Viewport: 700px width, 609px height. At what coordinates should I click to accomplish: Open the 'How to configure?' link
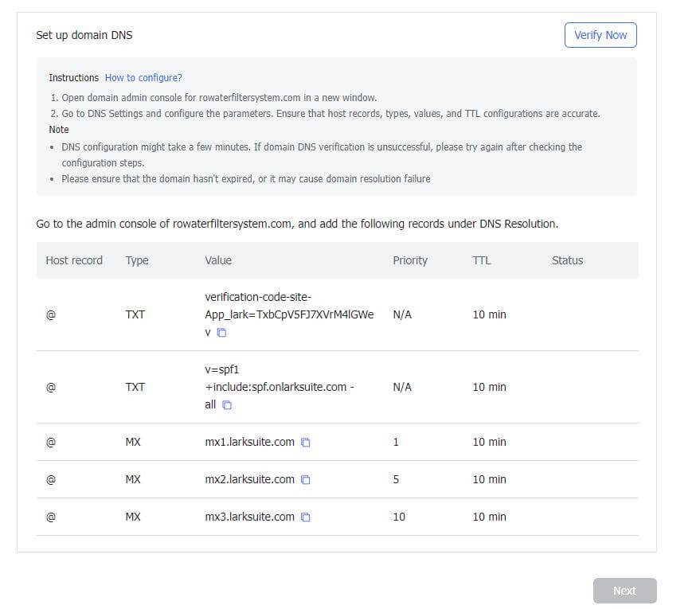click(143, 78)
